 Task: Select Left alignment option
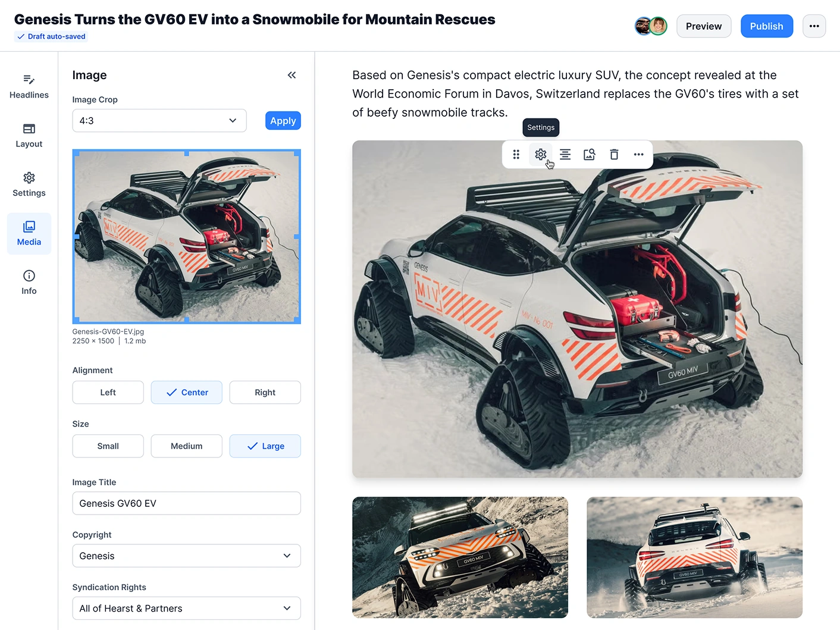(x=108, y=393)
